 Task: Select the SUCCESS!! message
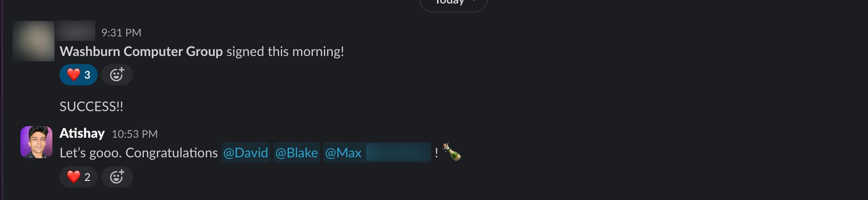91,107
